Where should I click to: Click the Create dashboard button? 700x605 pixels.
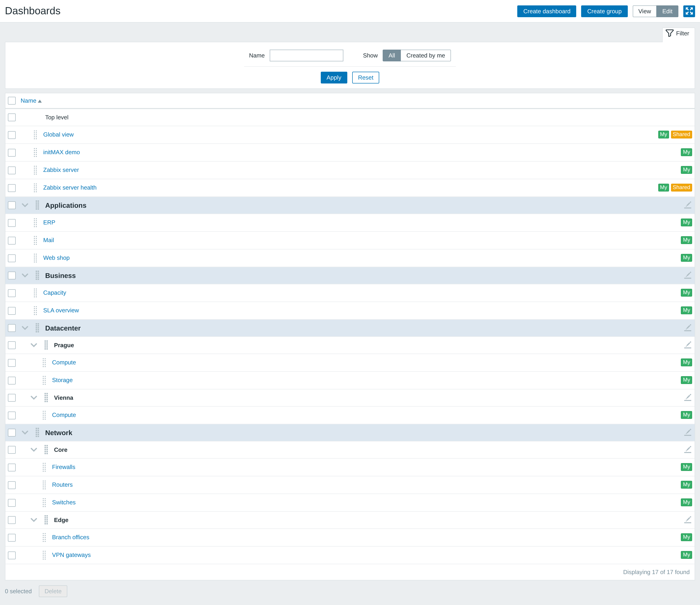[x=547, y=11]
